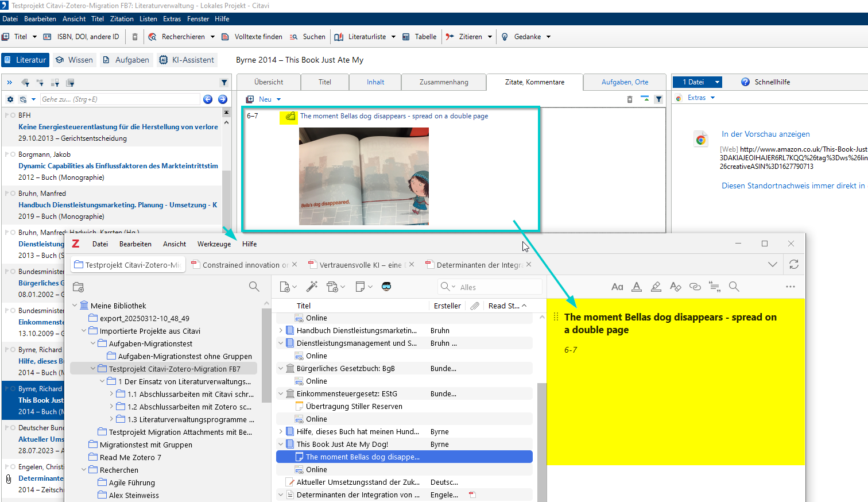The image size is (868, 502).
Task: Expand the Citavi left panel double-chevron
Action: (10, 83)
